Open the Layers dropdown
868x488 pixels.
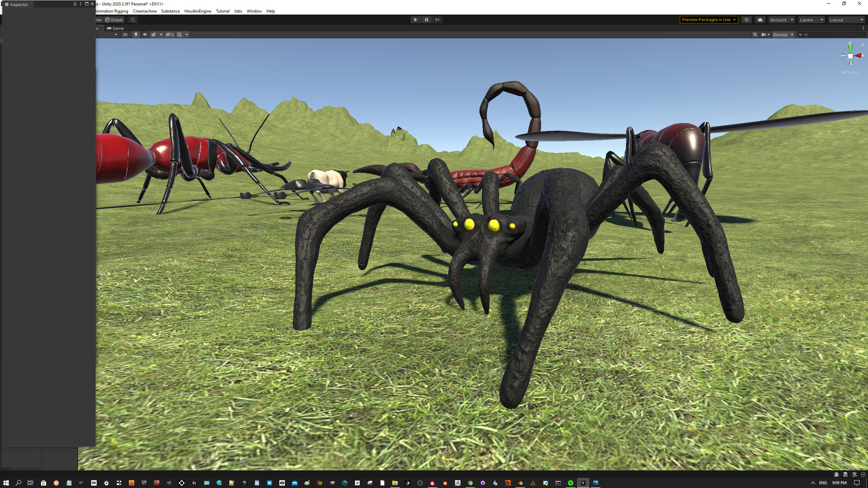click(x=811, y=19)
